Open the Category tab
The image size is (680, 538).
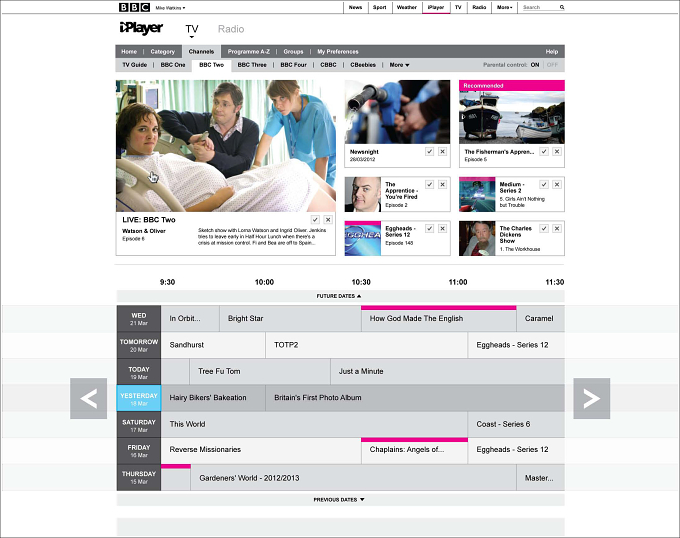(163, 52)
